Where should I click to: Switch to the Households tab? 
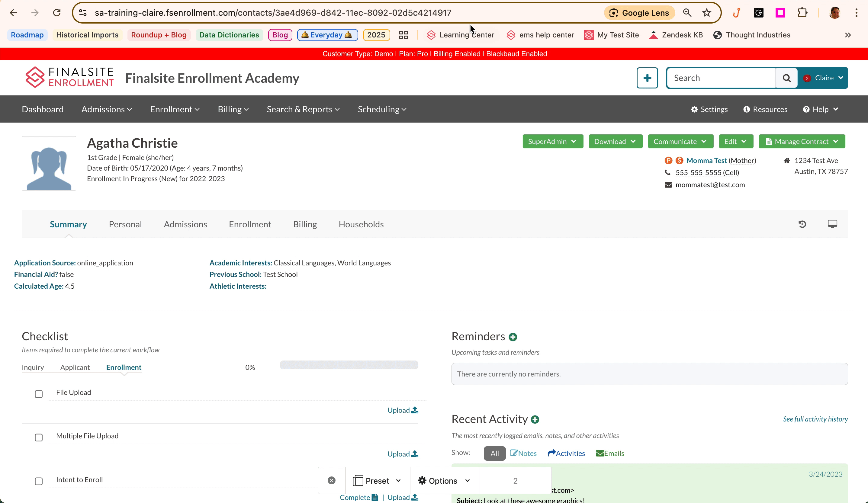click(361, 224)
